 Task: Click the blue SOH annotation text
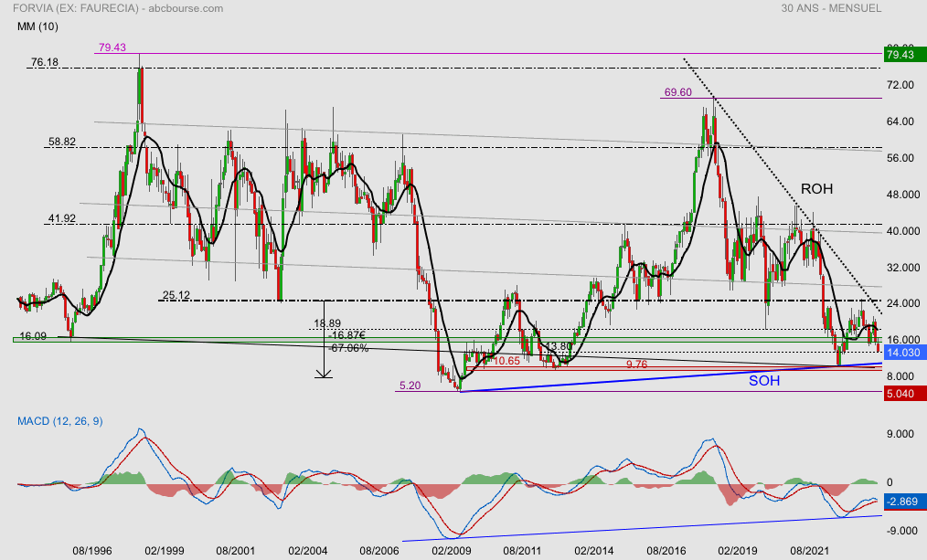click(x=764, y=380)
